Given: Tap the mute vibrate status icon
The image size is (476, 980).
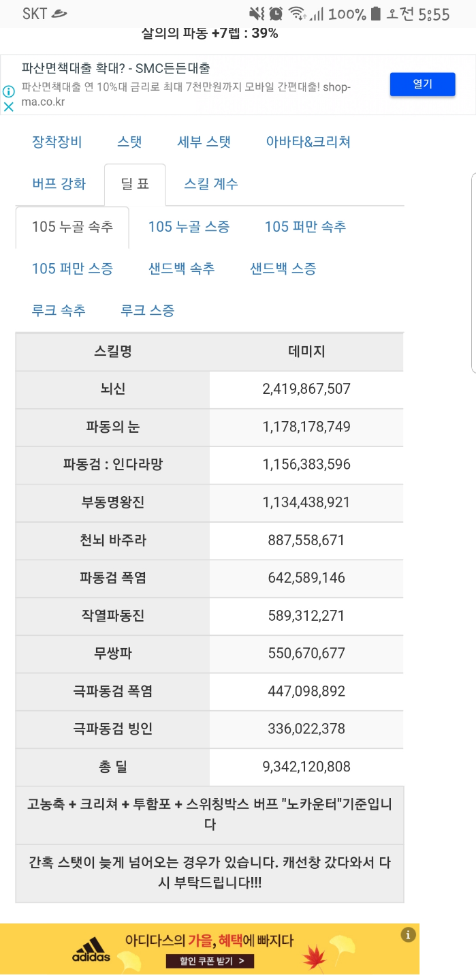Looking at the screenshot, I should click(x=257, y=14).
